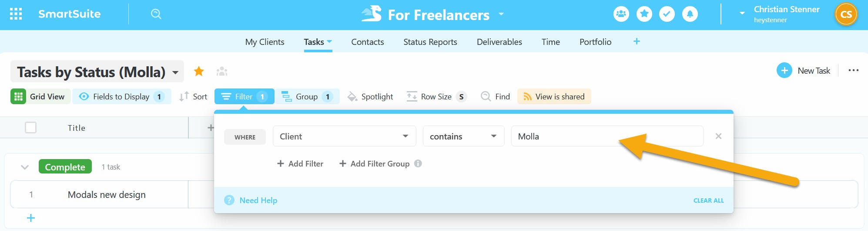This screenshot has width=868, height=231.
Task: Open the contains operator dropdown
Action: [463, 136]
